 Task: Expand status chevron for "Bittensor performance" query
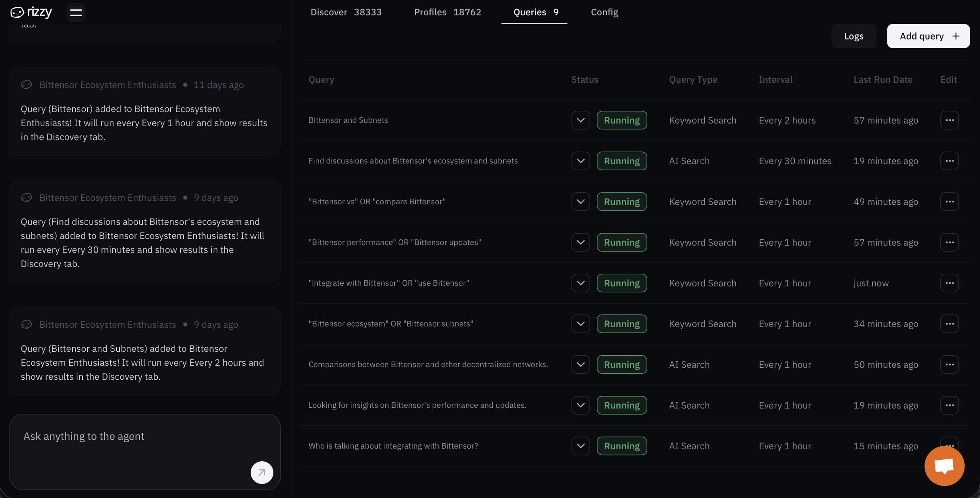pyautogui.click(x=580, y=242)
